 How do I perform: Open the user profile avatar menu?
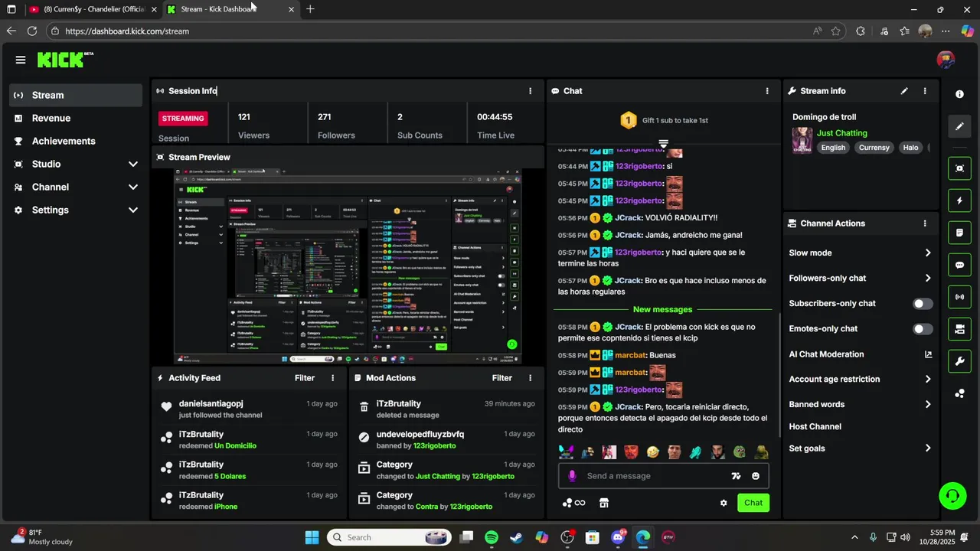(x=946, y=60)
